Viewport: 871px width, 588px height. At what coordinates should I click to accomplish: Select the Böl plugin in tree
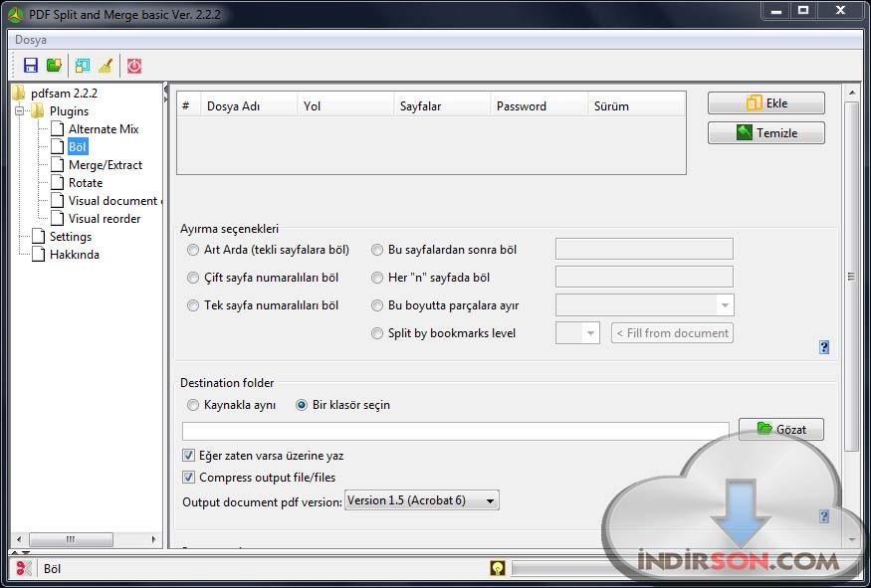click(78, 147)
